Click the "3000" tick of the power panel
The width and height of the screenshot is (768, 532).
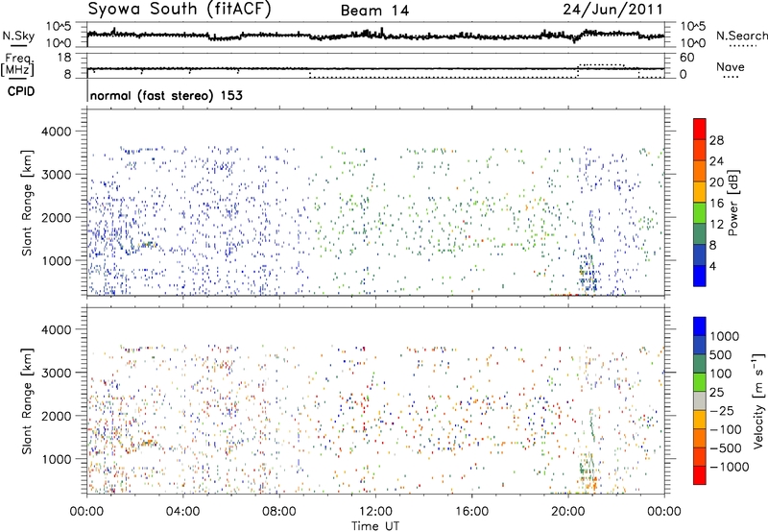[x=57, y=175]
